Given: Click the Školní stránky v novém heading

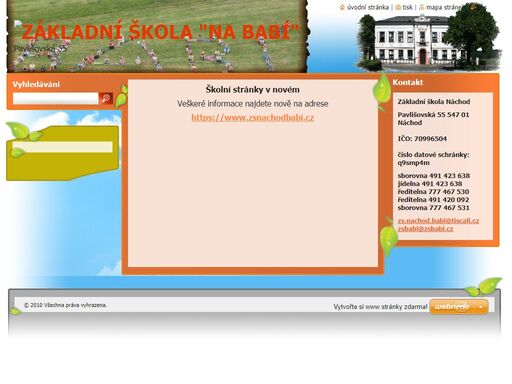Looking at the screenshot, I should click(x=253, y=90).
